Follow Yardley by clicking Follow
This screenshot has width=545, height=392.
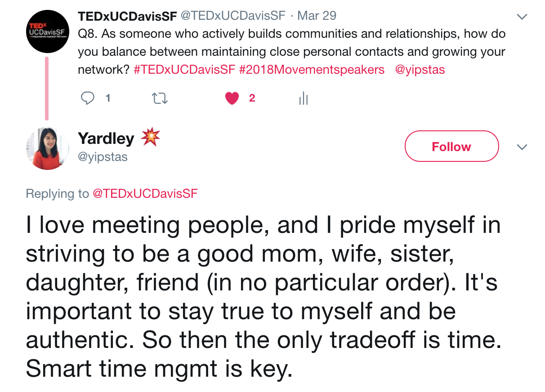coord(451,146)
